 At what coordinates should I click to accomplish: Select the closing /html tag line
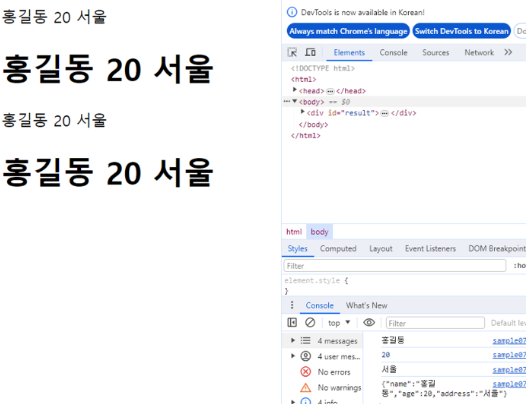[x=305, y=136]
